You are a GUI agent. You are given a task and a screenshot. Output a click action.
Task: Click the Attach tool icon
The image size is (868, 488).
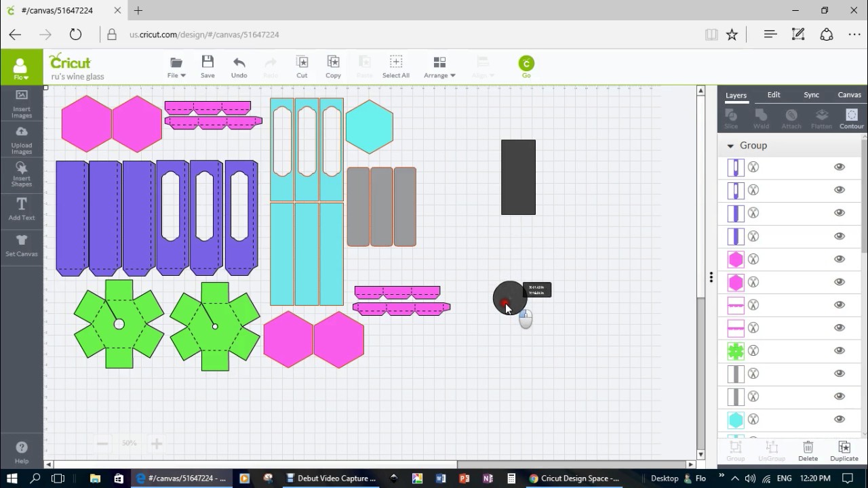click(791, 119)
